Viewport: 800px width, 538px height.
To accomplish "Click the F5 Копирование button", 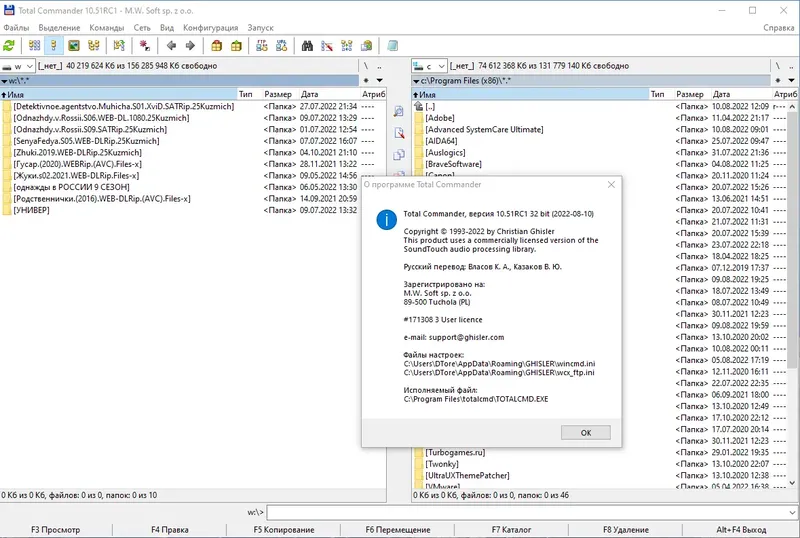I will click(284, 530).
